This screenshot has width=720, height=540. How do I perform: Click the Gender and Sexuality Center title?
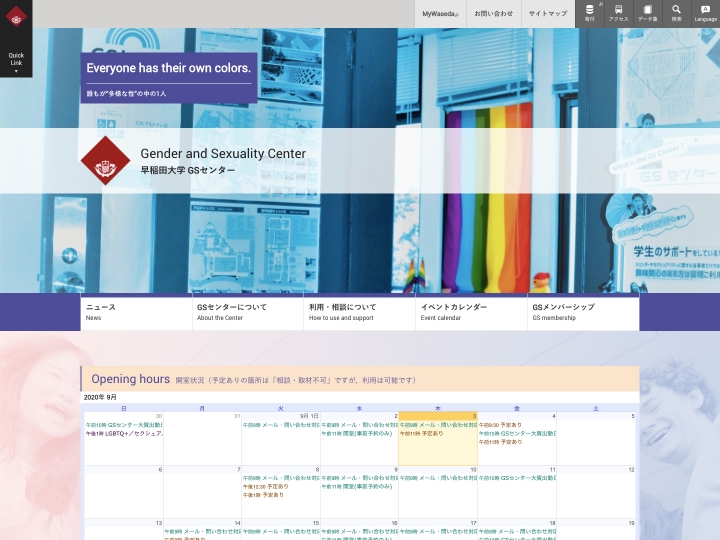click(223, 153)
